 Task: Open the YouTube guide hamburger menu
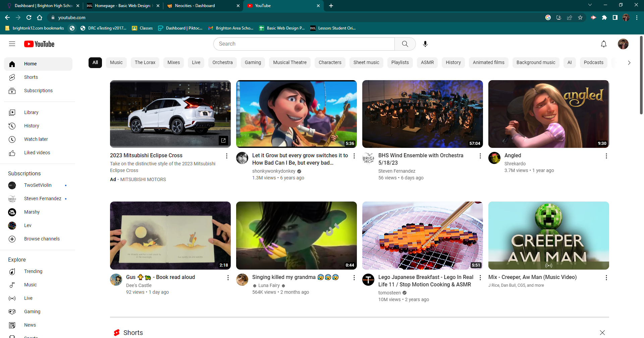coord(12,44)
